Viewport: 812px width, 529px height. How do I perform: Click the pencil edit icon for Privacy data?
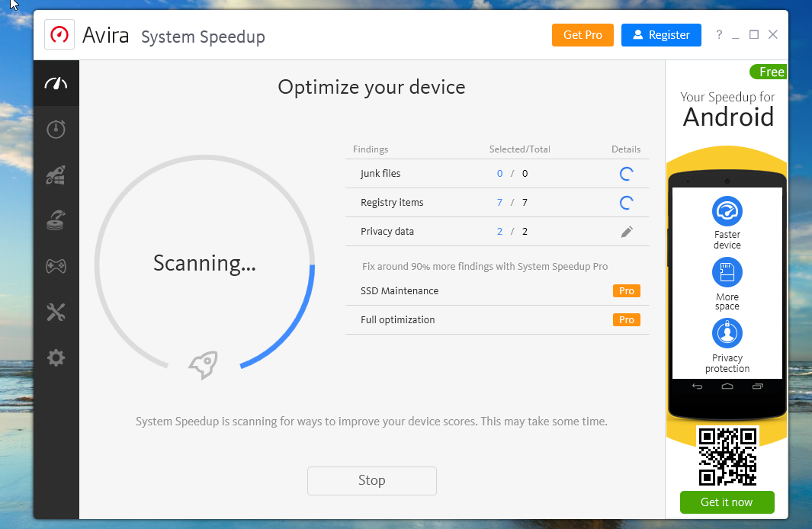[x=627, y=232]
